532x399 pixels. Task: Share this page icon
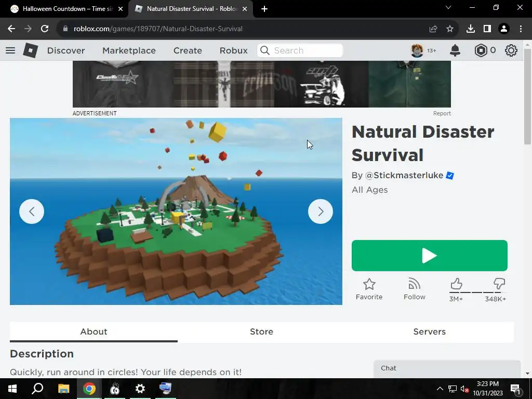(x=433, y=29)
